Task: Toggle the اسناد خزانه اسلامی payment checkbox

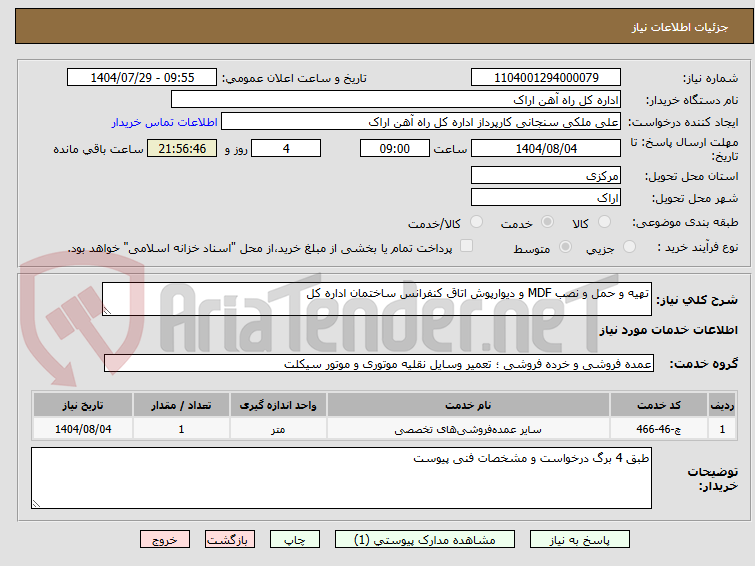Action: pyautogui.click(x=466, y=246)
